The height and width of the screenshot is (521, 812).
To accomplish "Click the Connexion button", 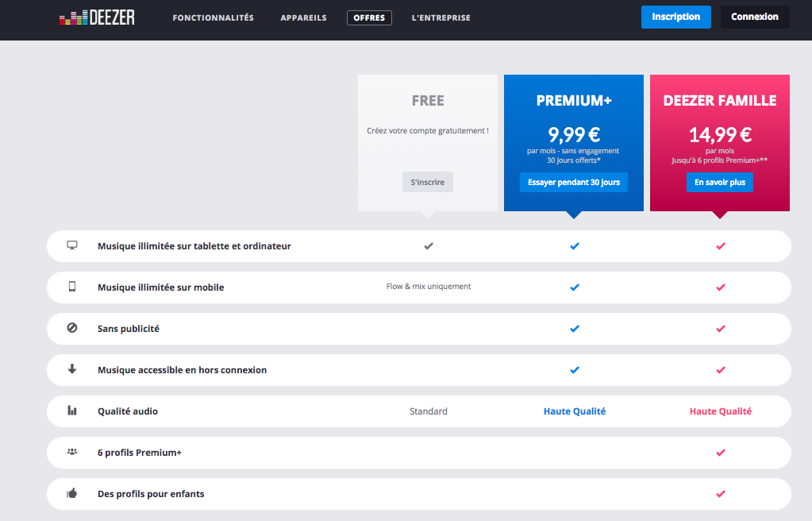I will (754, 17).
